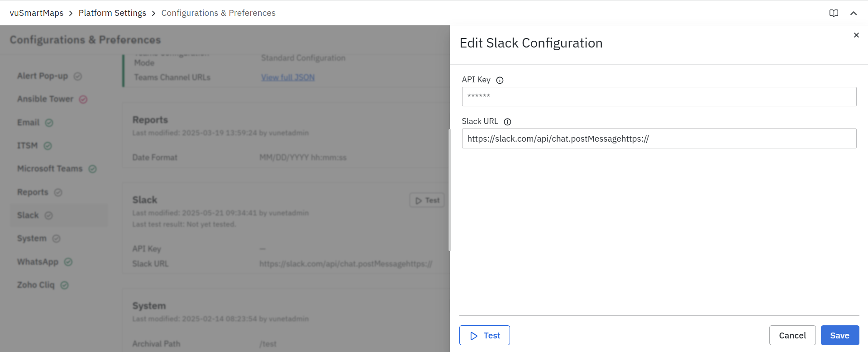The width and height of the screenshot is (868, 352).
Task: Click the Email status check icon
Action: [49, 123]
